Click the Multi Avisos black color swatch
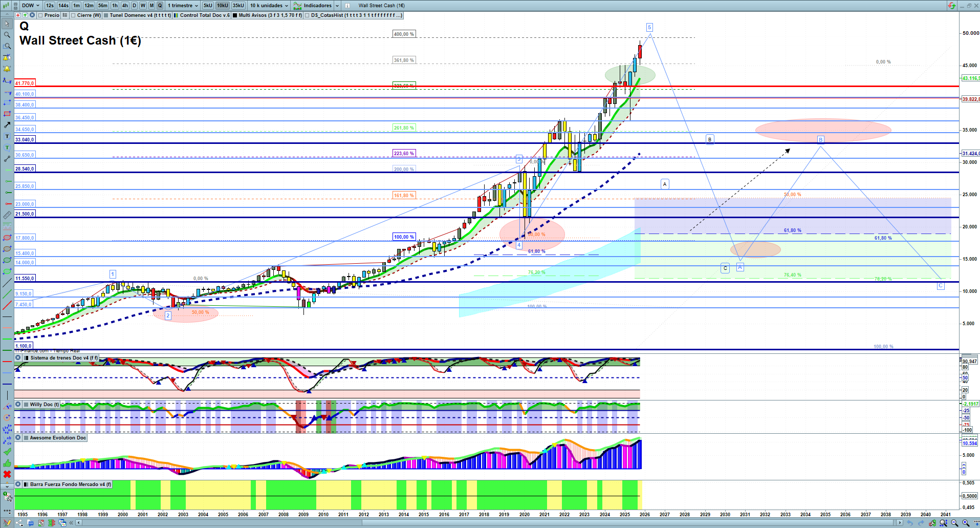 point(235,15)
